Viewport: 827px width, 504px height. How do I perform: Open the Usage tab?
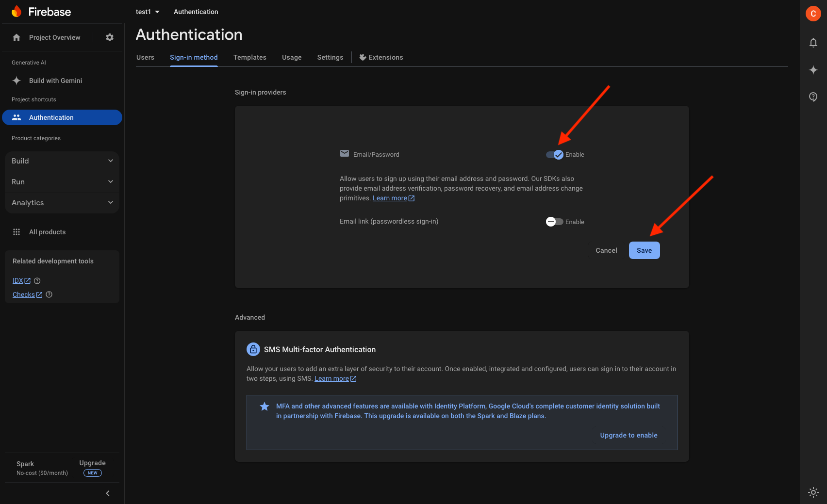click(x=292, y=57)
